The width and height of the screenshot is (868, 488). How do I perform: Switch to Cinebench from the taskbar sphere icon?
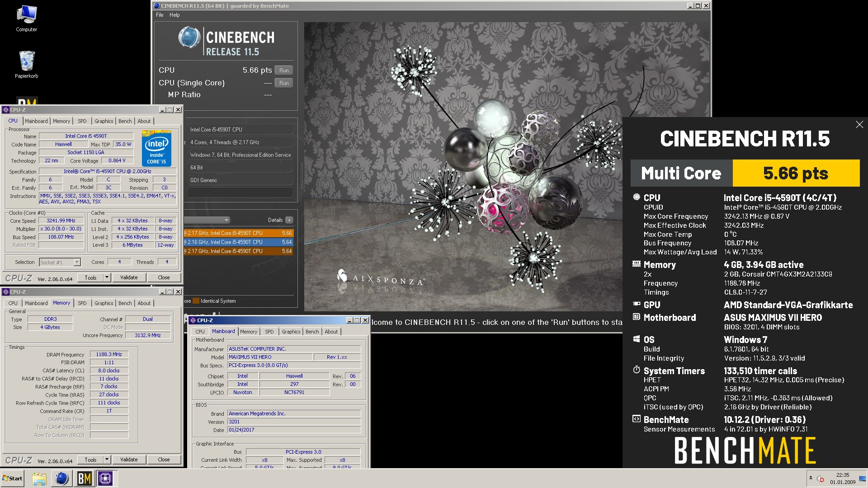click(62, 479)
